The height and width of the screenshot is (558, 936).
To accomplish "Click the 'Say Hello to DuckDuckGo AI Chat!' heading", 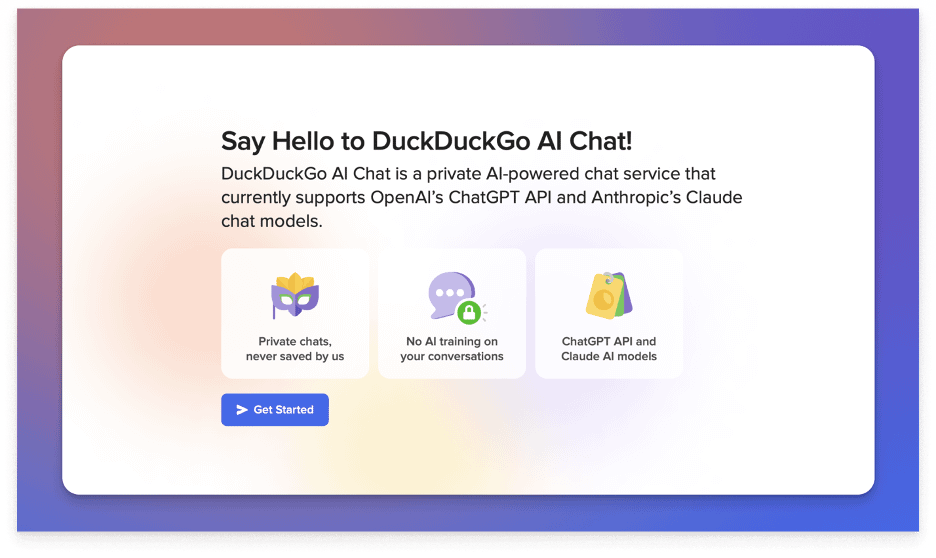I will pos(426,141).
